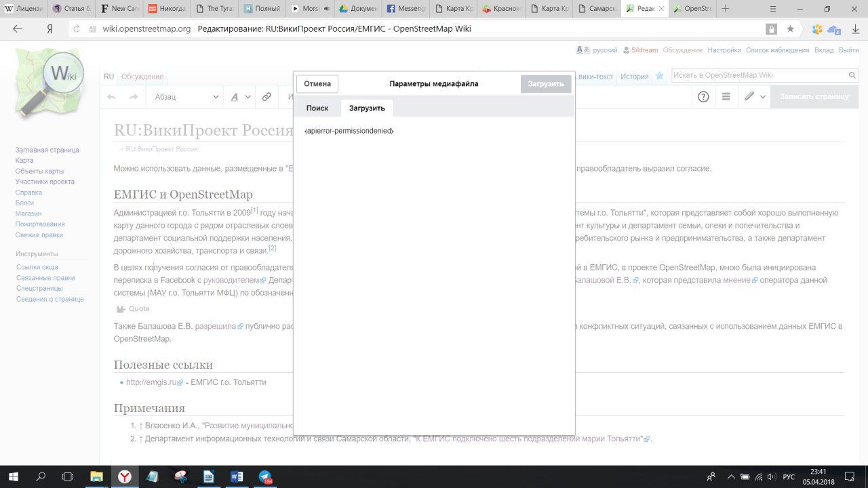This screenshot has width=868, height=488.
Task: Open the page options hamburger menu
Action: (x=726, y=97)
